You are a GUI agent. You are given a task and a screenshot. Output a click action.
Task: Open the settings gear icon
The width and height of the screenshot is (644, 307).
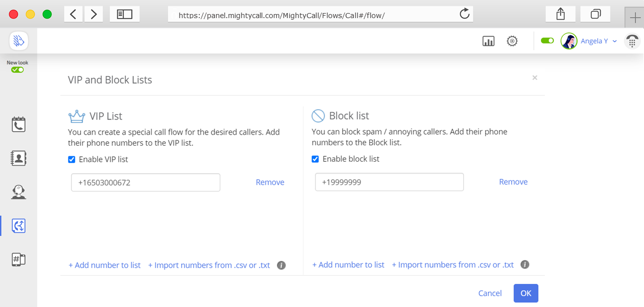click(512, 41)
